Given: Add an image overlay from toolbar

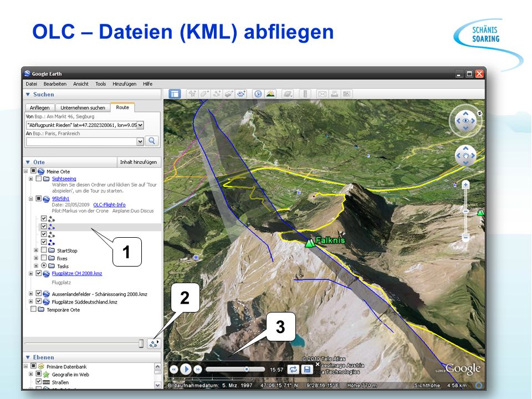Looking at the screenshot, I should point(229,94).
